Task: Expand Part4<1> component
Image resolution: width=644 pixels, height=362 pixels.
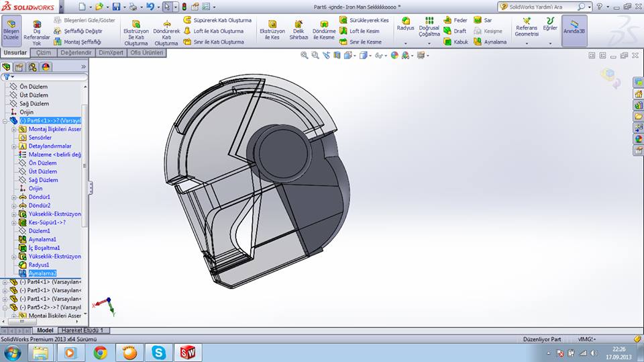Action: [x=5, y=282]
